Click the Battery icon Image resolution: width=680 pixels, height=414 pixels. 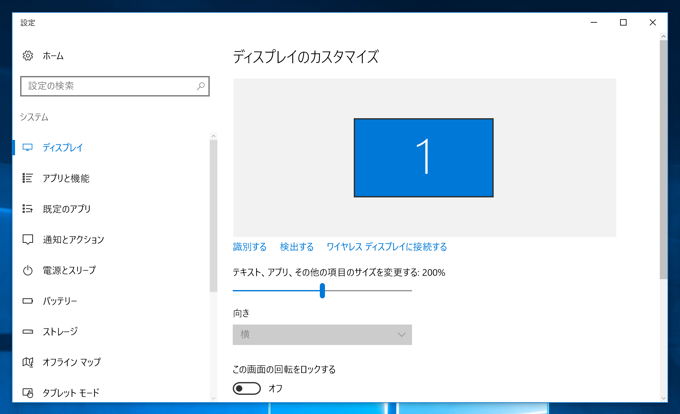pyautogui.click(x=28, y=301)
